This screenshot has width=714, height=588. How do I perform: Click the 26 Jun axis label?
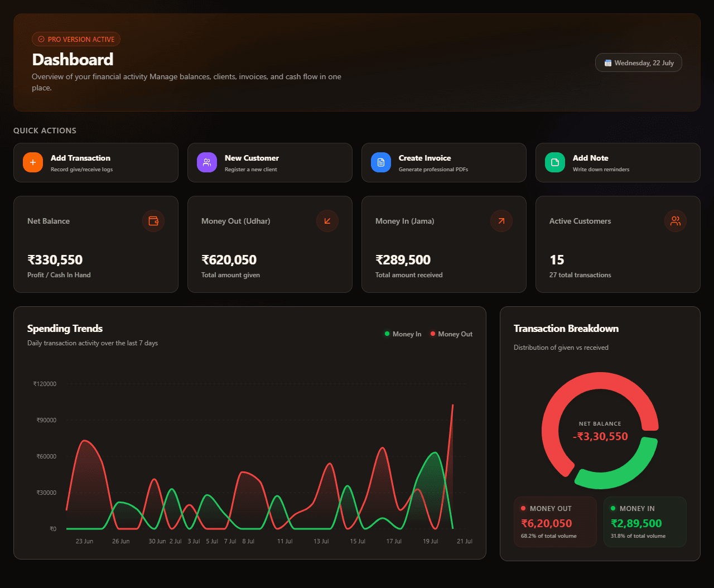click(120, 541)
